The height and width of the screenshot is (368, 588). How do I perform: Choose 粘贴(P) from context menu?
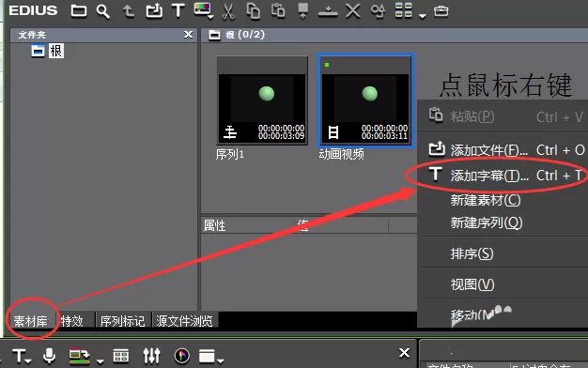(503, 116)
